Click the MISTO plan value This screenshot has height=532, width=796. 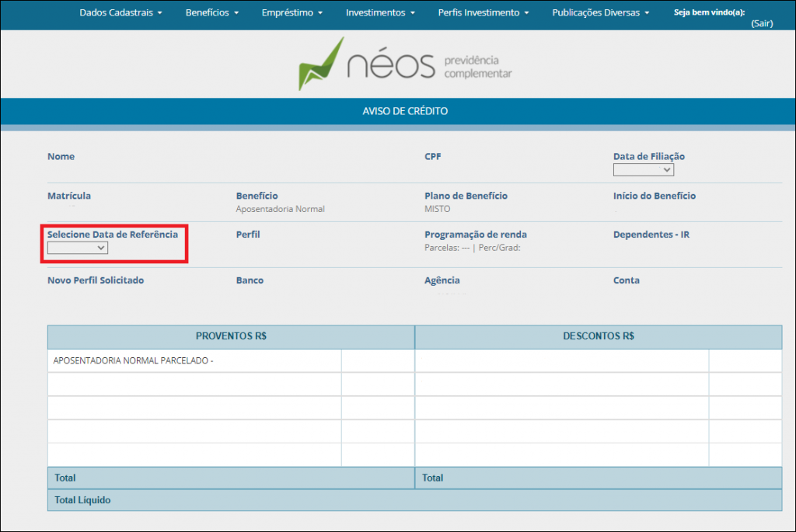point(437,209)
